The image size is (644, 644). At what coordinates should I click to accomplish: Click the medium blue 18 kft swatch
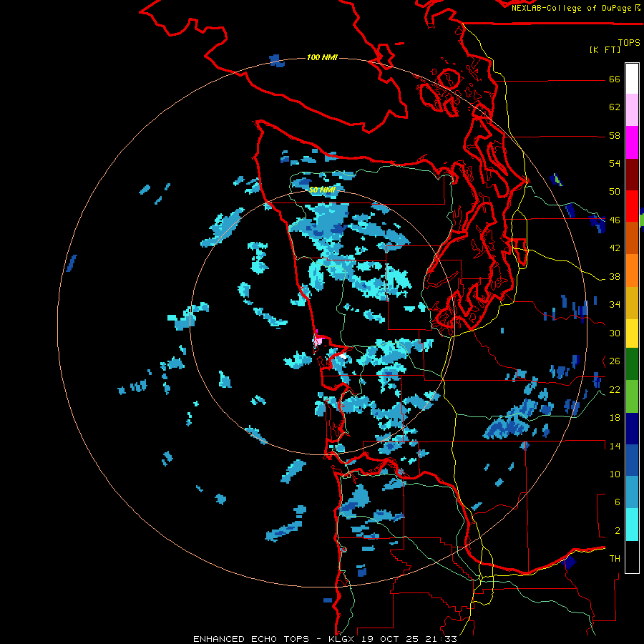[x=632, y=460]
